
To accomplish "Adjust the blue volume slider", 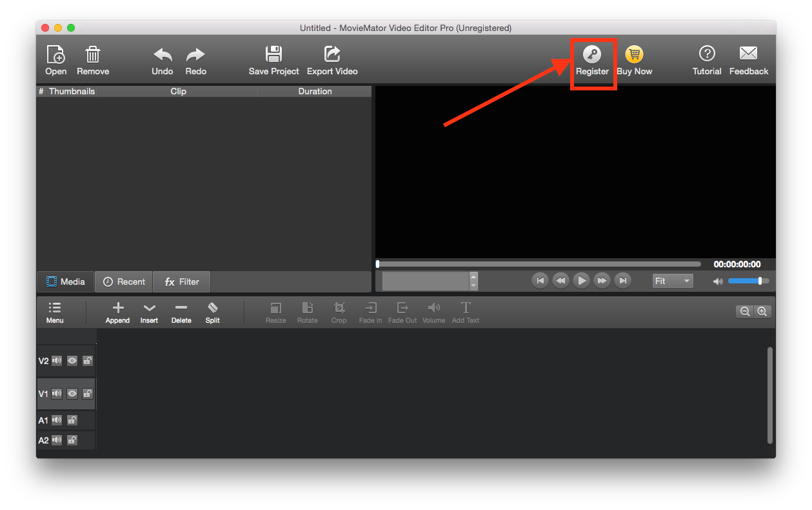I will 748,281.
